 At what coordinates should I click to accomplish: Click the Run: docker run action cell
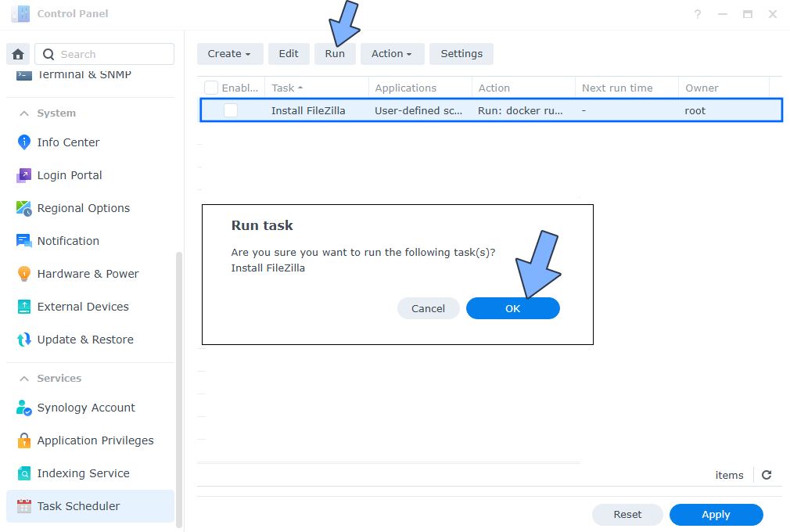tap(520, 111)
